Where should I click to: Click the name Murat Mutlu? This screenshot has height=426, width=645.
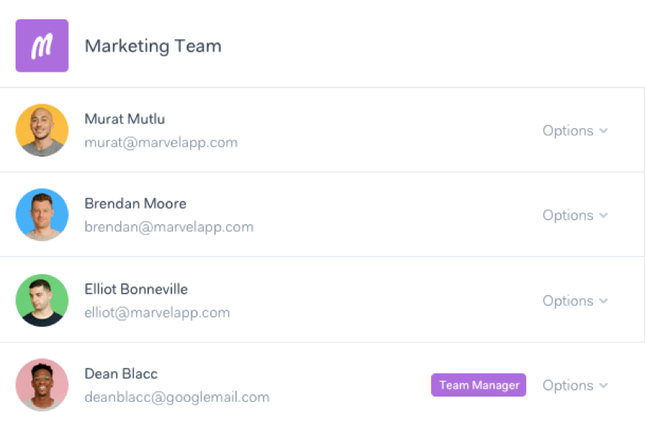[x=125, y=119]
